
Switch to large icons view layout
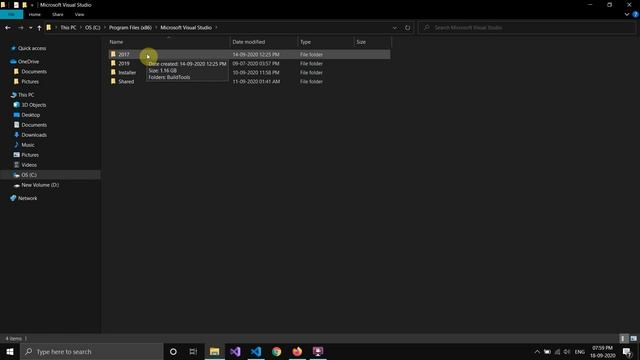(633, 338)
